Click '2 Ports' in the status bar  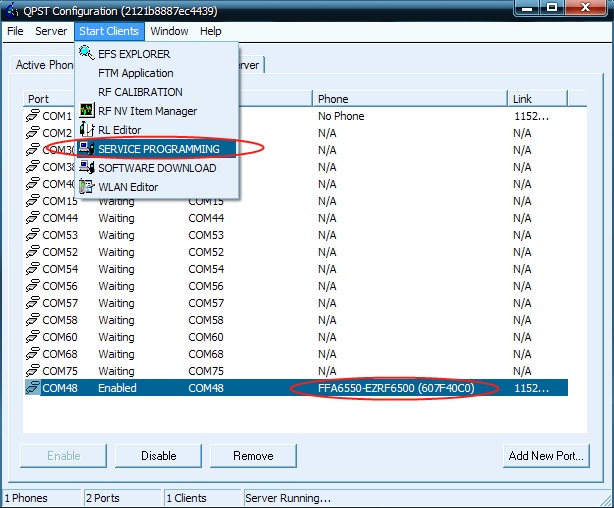tap(103, 498)
